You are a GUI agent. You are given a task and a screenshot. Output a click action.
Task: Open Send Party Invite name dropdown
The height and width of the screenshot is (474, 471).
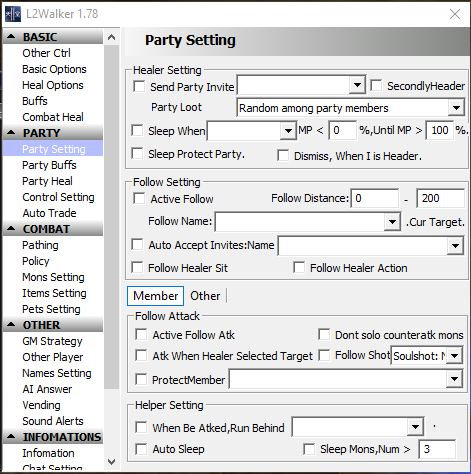click(357, 85)
